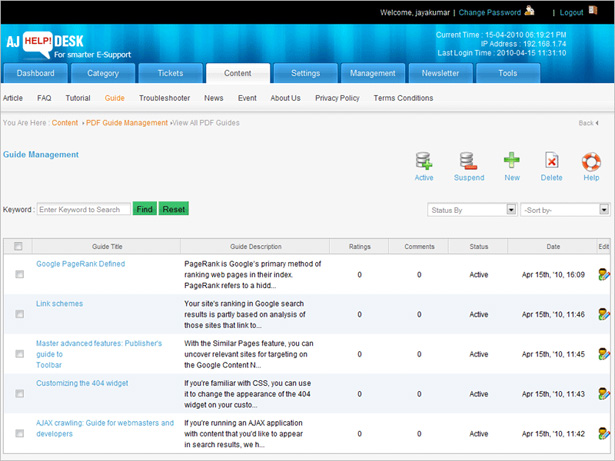Screen dimensions: 615x461
Task: Click the Logout door icon
Action: [593, 11]
